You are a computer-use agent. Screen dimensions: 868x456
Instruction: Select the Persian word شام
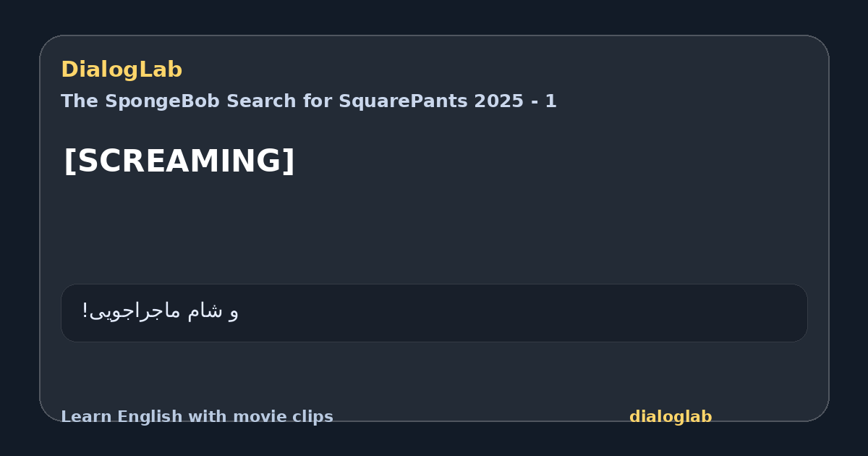pos(205,311)
